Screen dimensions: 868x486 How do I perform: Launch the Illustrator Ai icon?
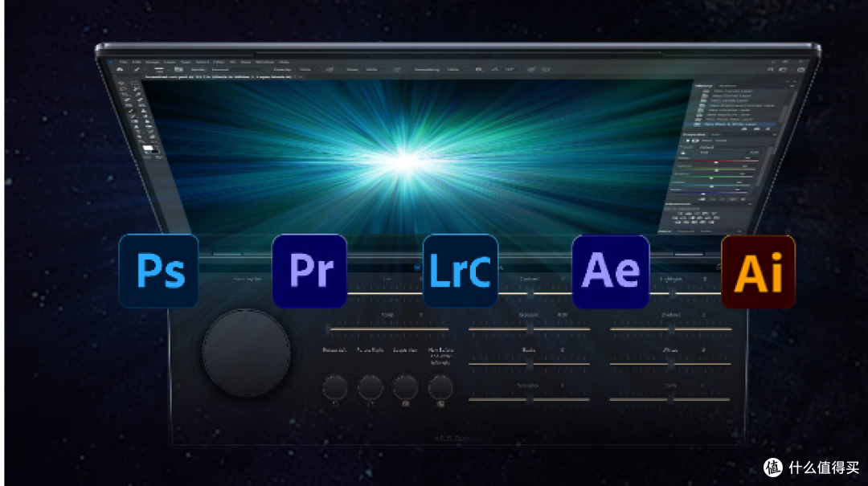[759, 272]
